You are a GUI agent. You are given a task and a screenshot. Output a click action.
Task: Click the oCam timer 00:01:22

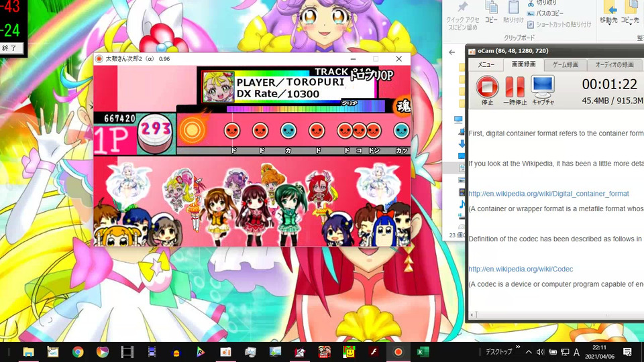point(610,84)
